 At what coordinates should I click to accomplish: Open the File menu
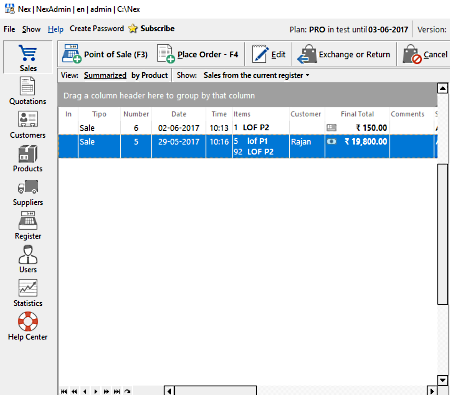(9, 29)
